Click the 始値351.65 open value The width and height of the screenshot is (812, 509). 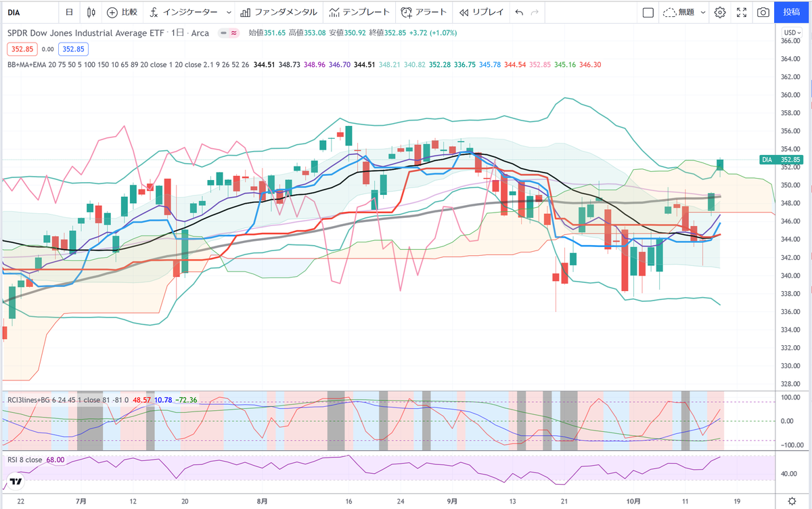[x=267, y=32]
